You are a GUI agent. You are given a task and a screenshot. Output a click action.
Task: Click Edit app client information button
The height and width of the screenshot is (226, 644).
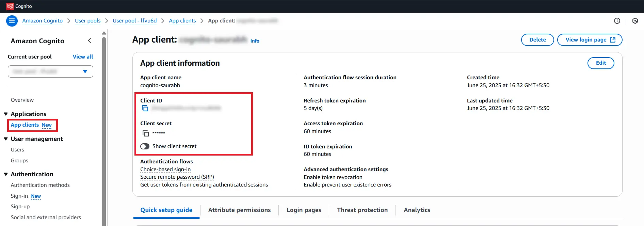pyautogui.click(x=601, y=63)
